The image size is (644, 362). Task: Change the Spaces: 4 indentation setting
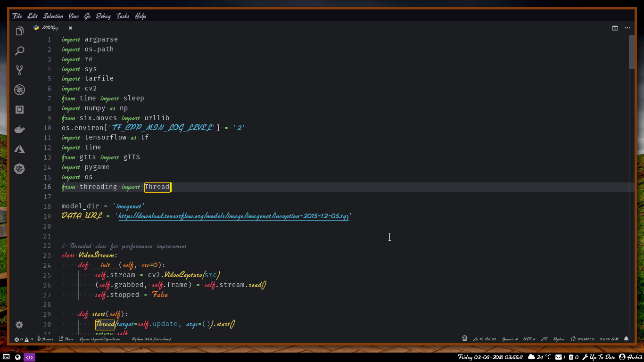[510, 338]
